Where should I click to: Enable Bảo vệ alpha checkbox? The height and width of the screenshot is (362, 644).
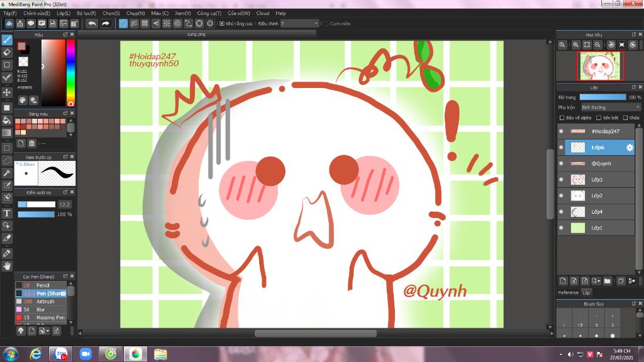tap(562, 118)
